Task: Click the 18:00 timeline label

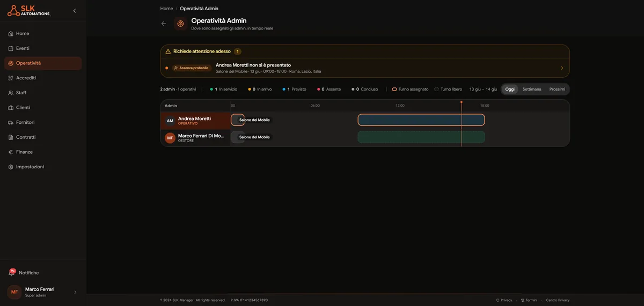Action: [x=485, y=106]
